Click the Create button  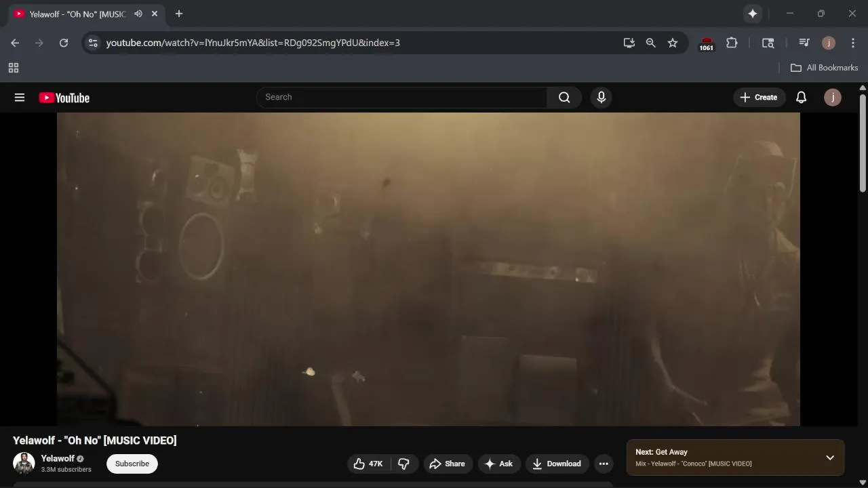click(x=759, y=98)
